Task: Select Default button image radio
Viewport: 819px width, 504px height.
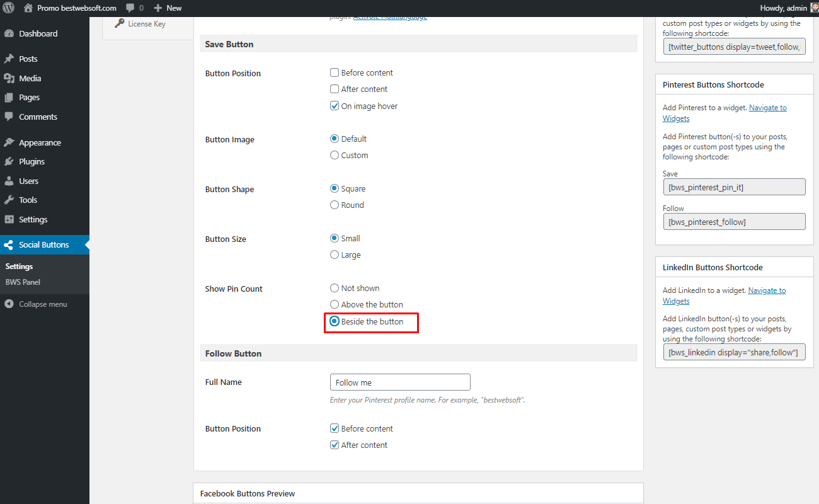Action: 335,139
